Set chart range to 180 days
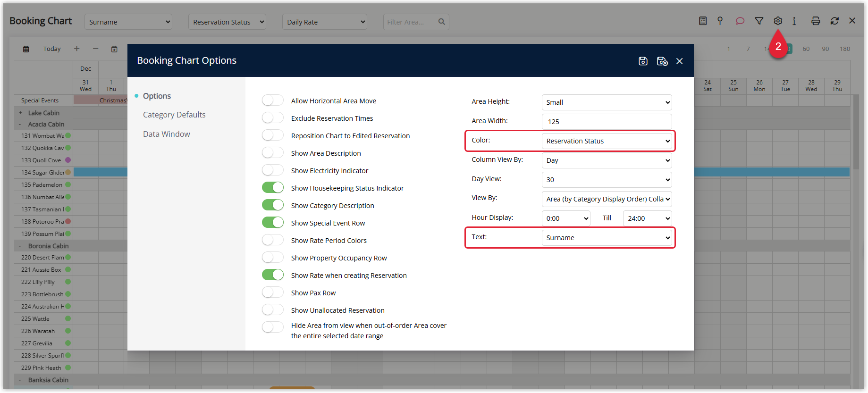Screen dimensions: 868x393 point(845,49)
